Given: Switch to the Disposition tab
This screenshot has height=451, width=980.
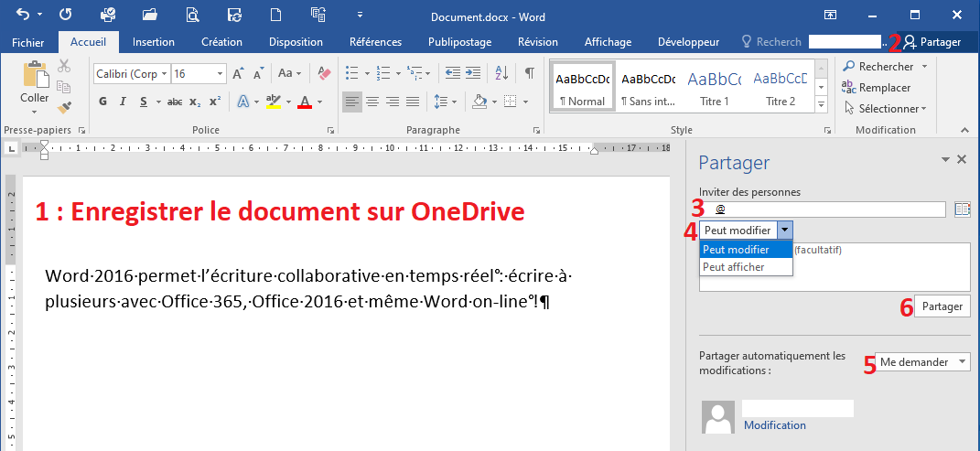Looking at the screenshot, I should 296,42.
